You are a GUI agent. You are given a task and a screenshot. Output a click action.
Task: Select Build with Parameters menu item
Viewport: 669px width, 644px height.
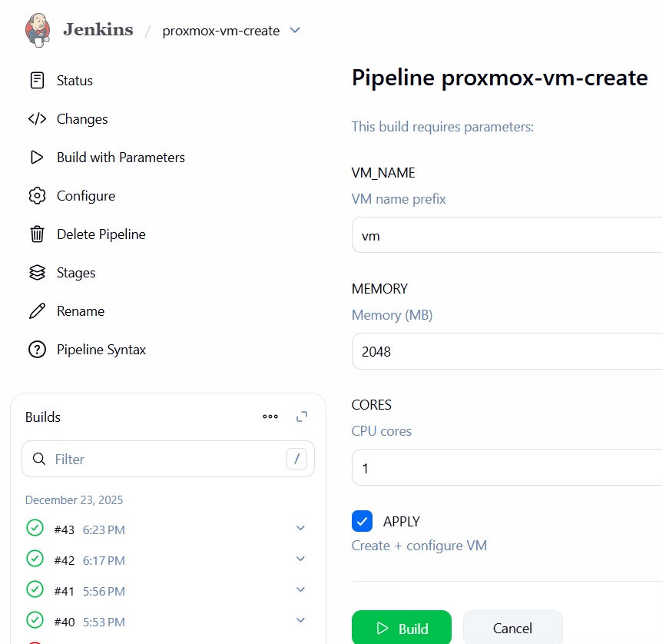click(x=121, y=158)
